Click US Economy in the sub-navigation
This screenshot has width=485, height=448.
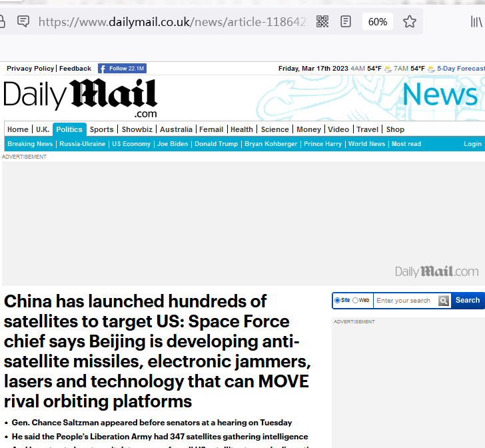click(x=131, y=144)
